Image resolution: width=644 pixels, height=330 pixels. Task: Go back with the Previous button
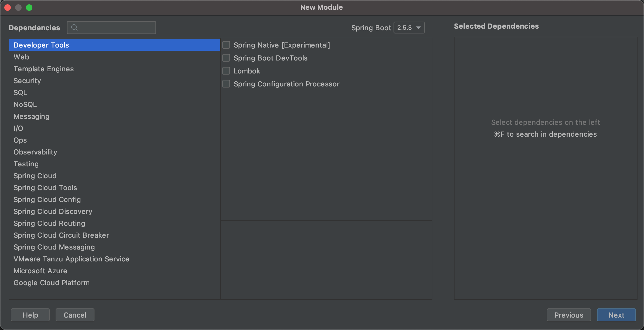[569, 315]
